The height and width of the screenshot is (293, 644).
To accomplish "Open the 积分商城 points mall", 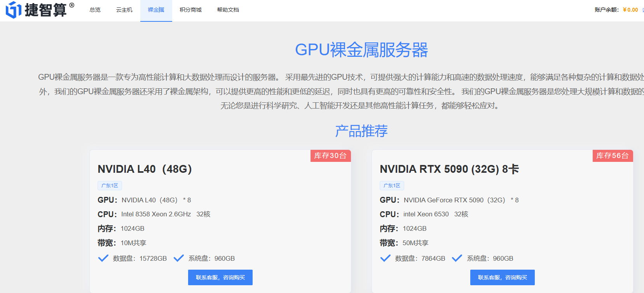I will pyautogui.click(x=190, y=10).
